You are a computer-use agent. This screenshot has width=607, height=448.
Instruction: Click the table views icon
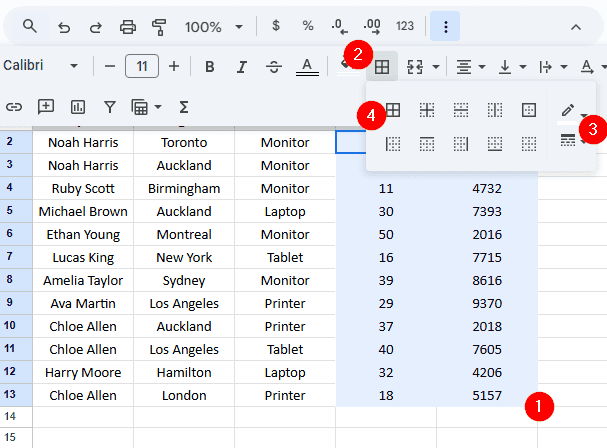pos(140,107)
